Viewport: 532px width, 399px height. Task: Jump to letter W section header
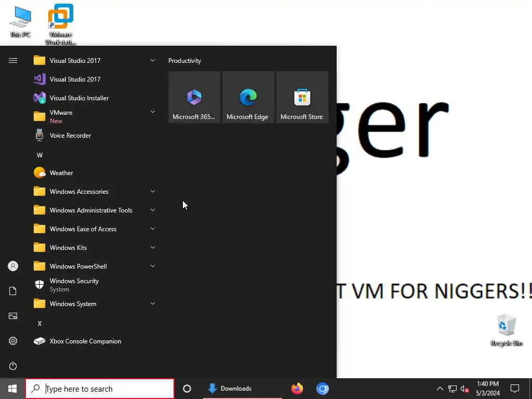tap(39, 155)
